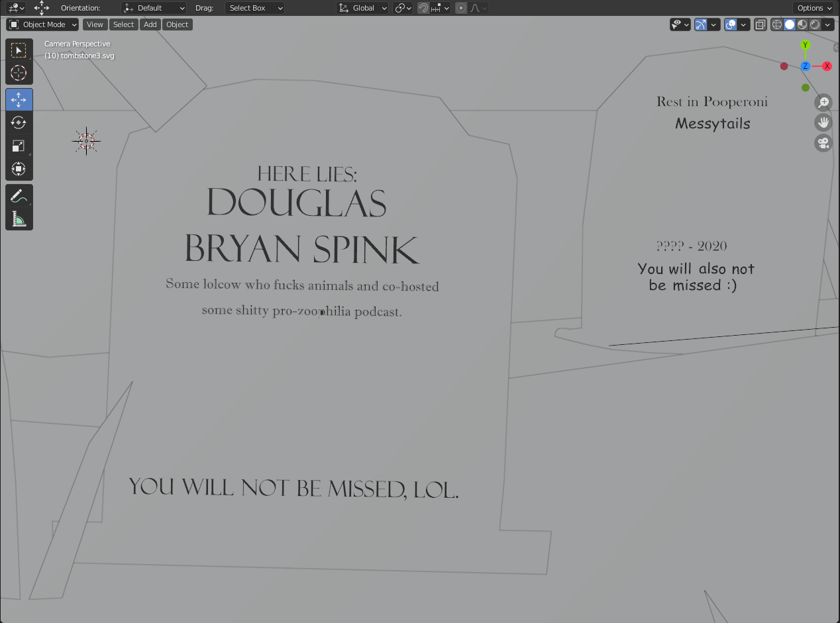Screen dimensions: 840x623
Task: Toggle snapping magnet
Action: point(423,8)
